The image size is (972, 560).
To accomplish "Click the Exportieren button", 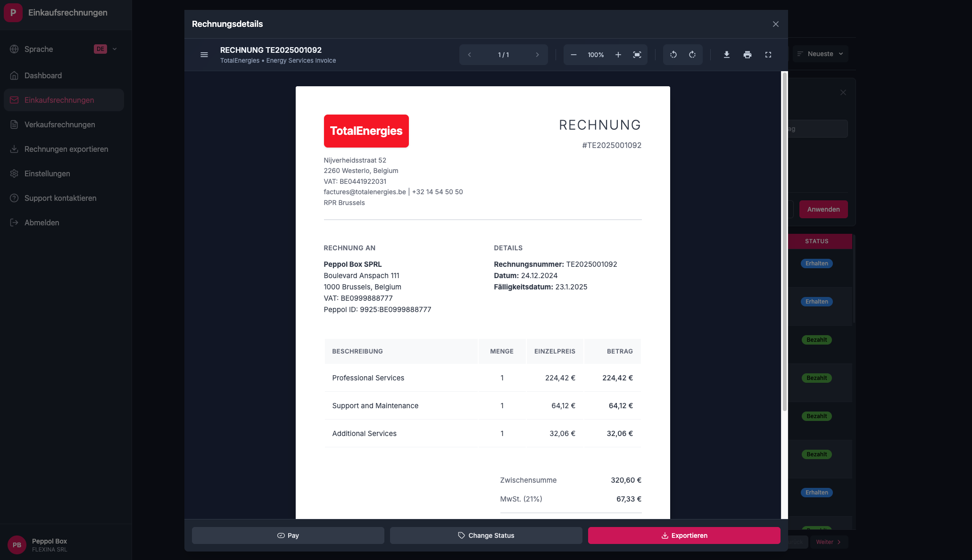I will pyautogui.click(x=684, y=535).
